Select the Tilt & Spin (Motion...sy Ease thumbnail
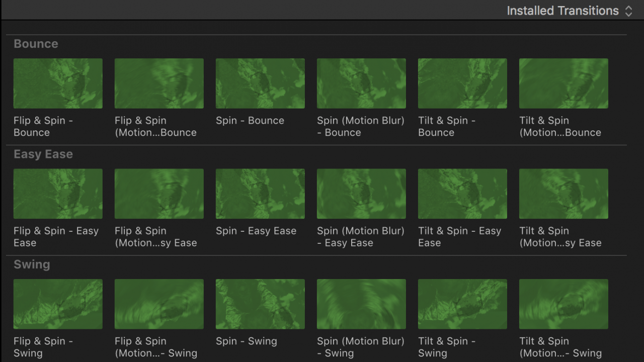The image size is (644, 362). [563, 194]
